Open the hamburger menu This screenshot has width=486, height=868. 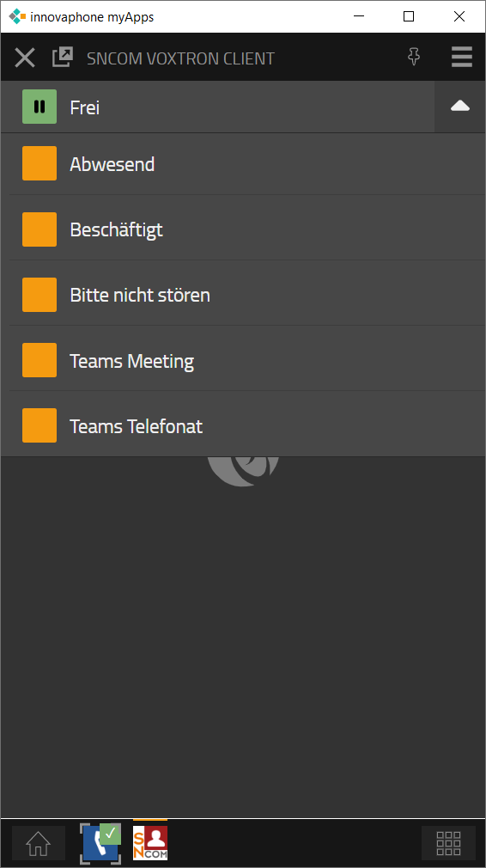tap(462, 57)
